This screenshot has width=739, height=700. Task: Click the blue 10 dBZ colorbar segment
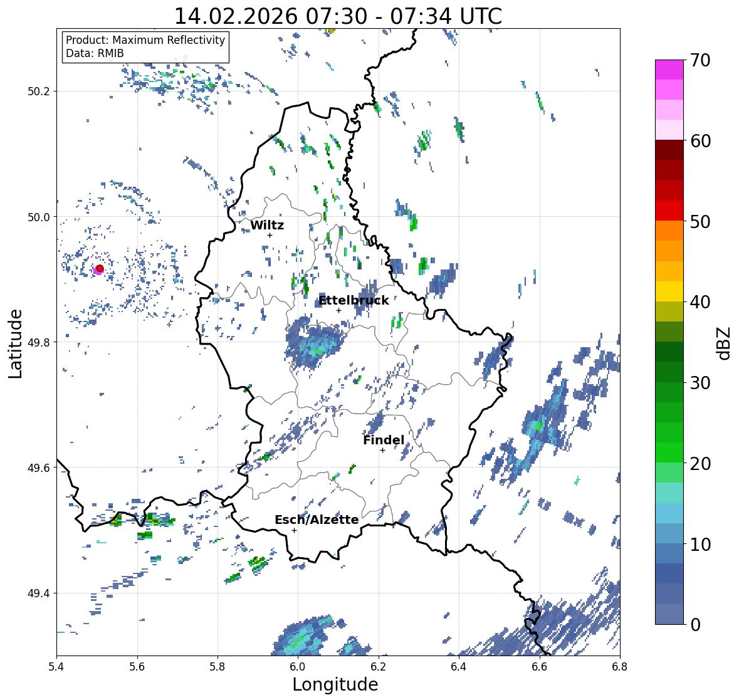pyautogui.click(x=669, y=533)
